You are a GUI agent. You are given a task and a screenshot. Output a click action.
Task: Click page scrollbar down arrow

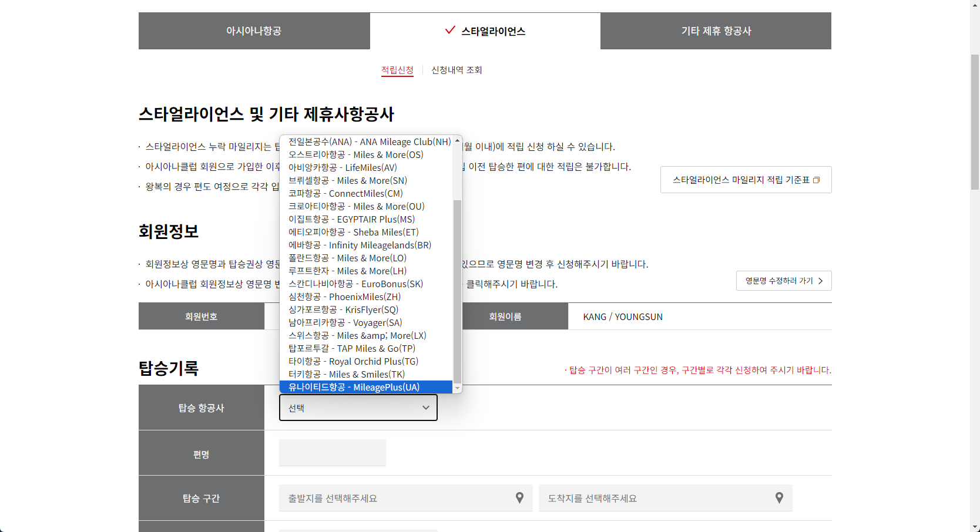point(975,527)
